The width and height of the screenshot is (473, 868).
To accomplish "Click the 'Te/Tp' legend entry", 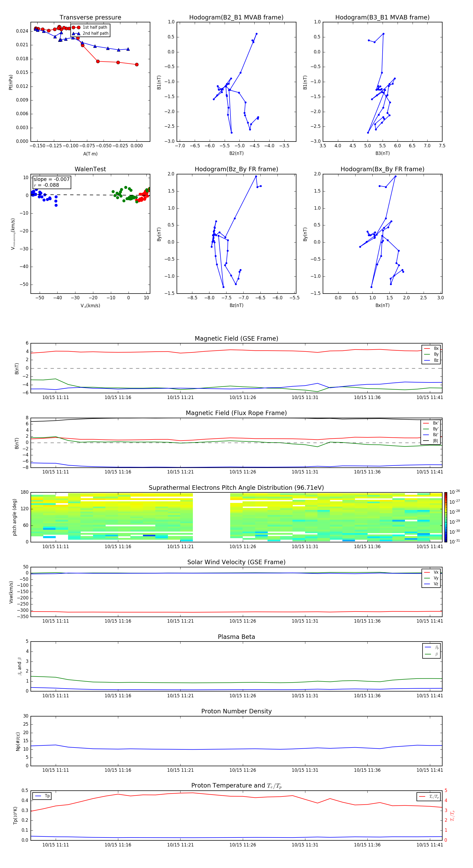I will [429, 796].
